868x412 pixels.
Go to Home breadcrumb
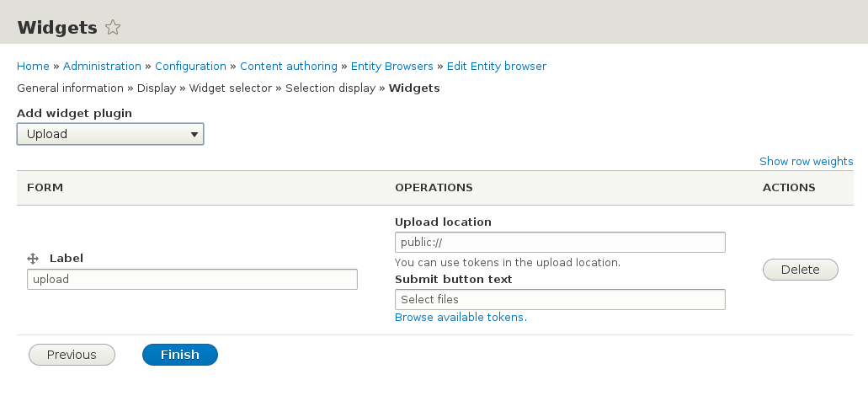click(33, 66)
